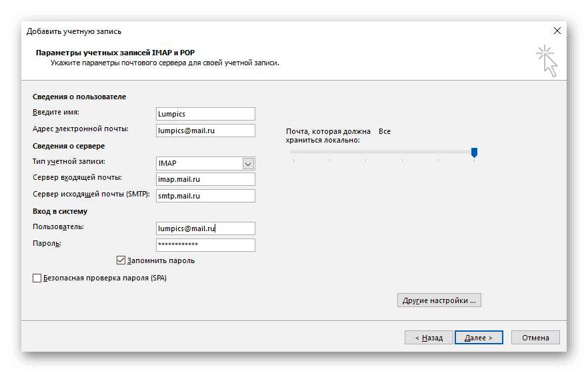Open the Тип учетной записи dropdown arrow
The height and width of the screenshot is (373, 588).
coord(248,163)
